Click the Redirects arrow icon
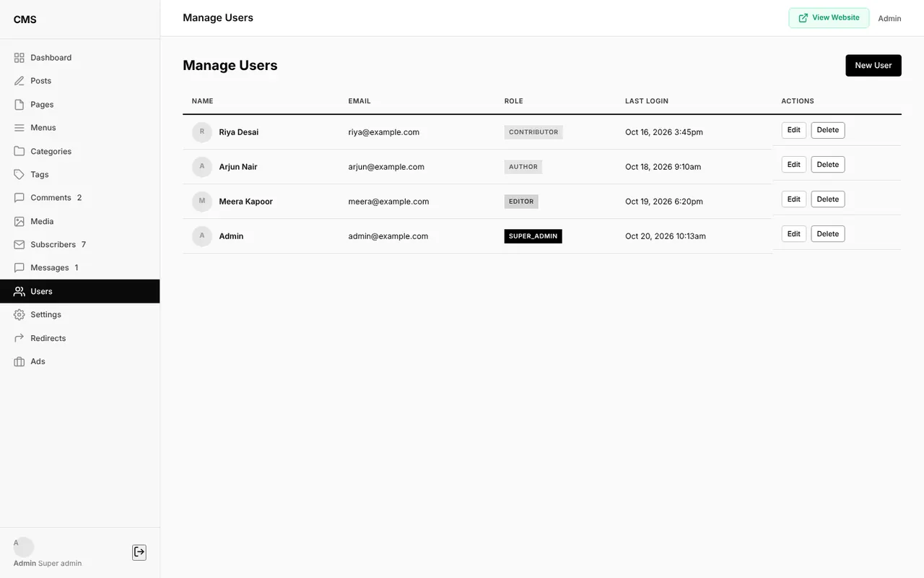Image resolution: width=924 pixels, height=578 pixels. tap(19, 338)
